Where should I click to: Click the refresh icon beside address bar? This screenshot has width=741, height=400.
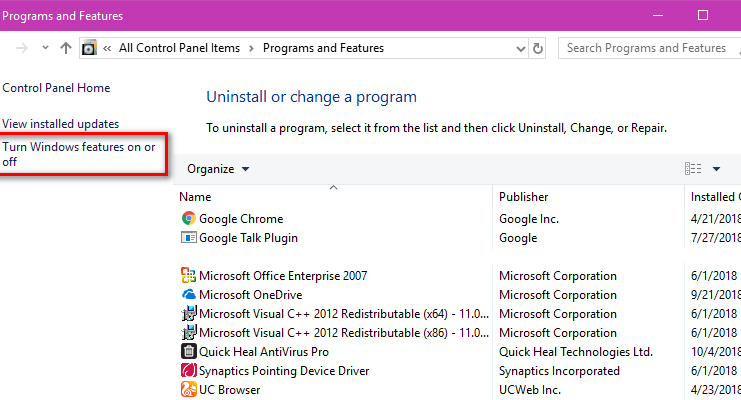coord(538,48)
